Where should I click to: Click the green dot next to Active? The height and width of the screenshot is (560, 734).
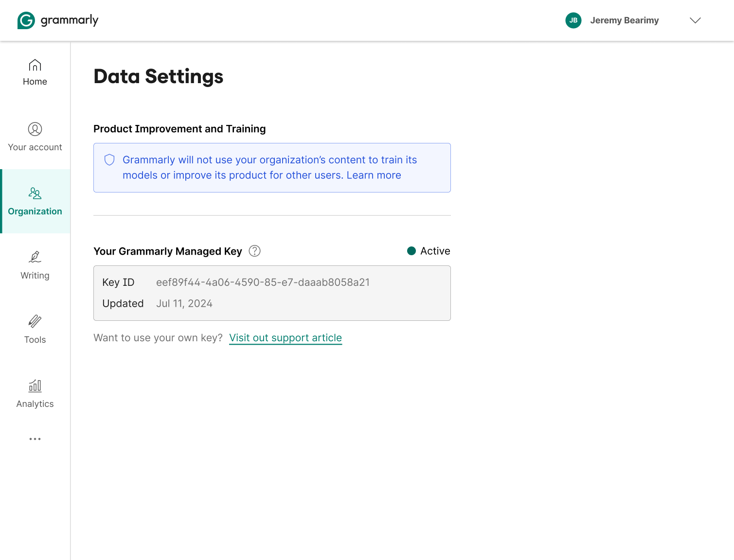[412, 251]
